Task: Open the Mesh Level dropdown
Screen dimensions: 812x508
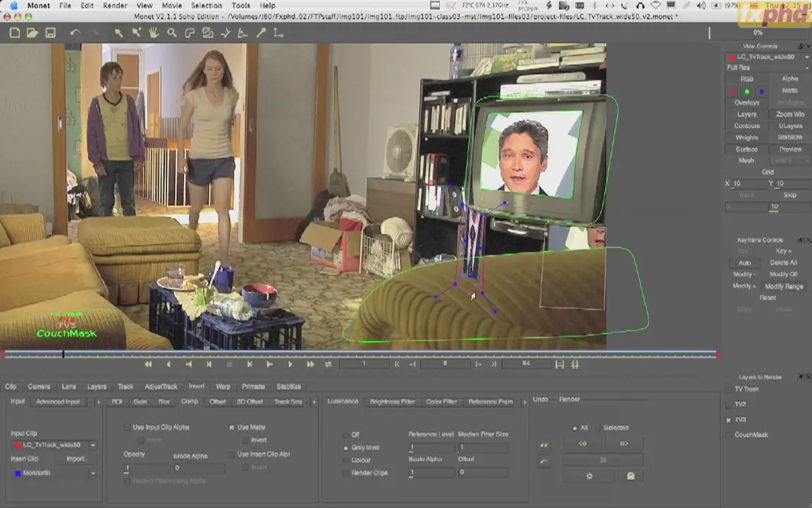Action: pyautogui.click(x=789, y=161)
